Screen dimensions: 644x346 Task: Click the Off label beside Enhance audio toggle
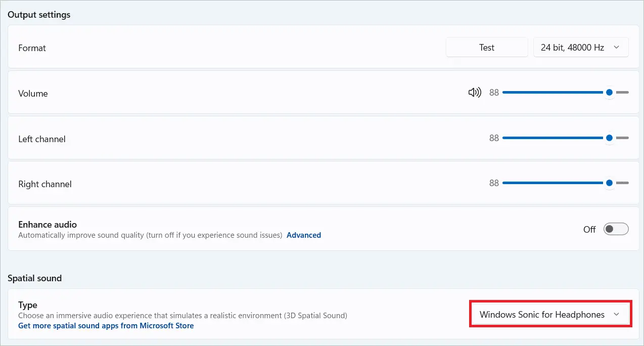(589, 230)
